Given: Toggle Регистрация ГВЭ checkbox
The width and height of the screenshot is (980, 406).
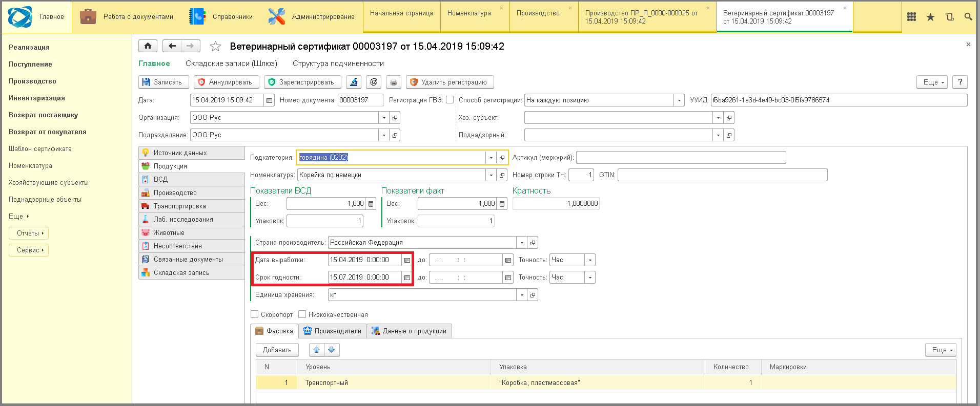Looking at the screenshot, I should pyautogui.click(x=450, y=100).
